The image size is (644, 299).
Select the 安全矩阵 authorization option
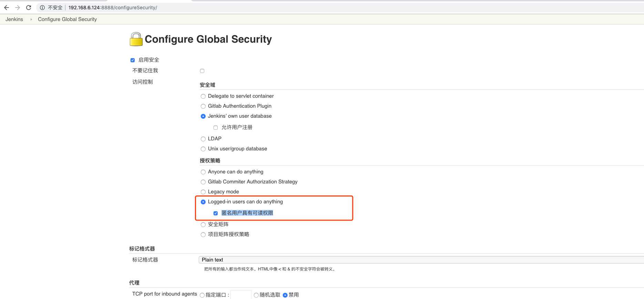point(203,225)
